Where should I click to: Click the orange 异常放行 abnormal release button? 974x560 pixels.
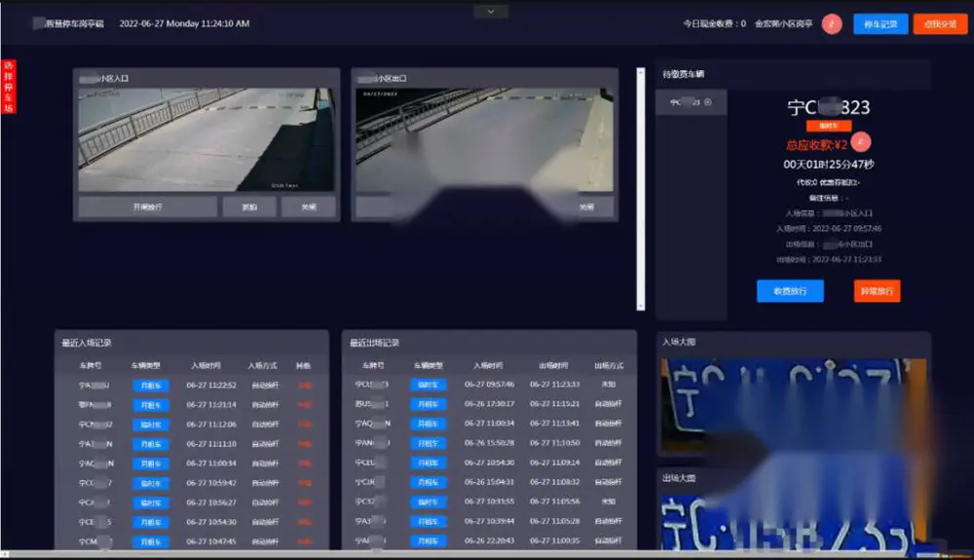pos(878,291)
